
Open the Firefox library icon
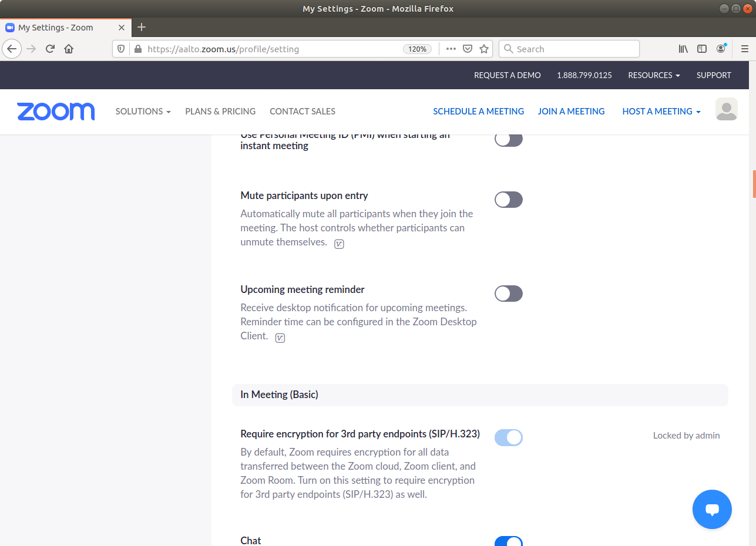point(683,49)
